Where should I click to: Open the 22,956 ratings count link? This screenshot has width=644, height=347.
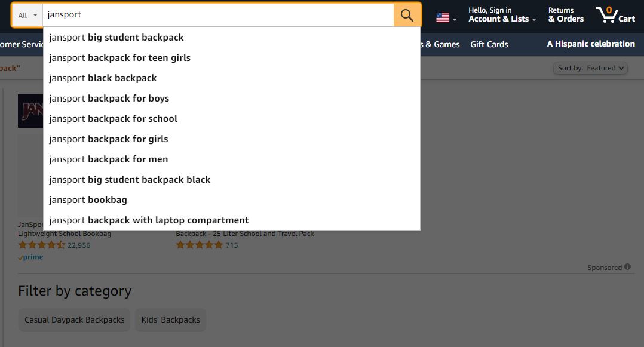tap(79, 245)
